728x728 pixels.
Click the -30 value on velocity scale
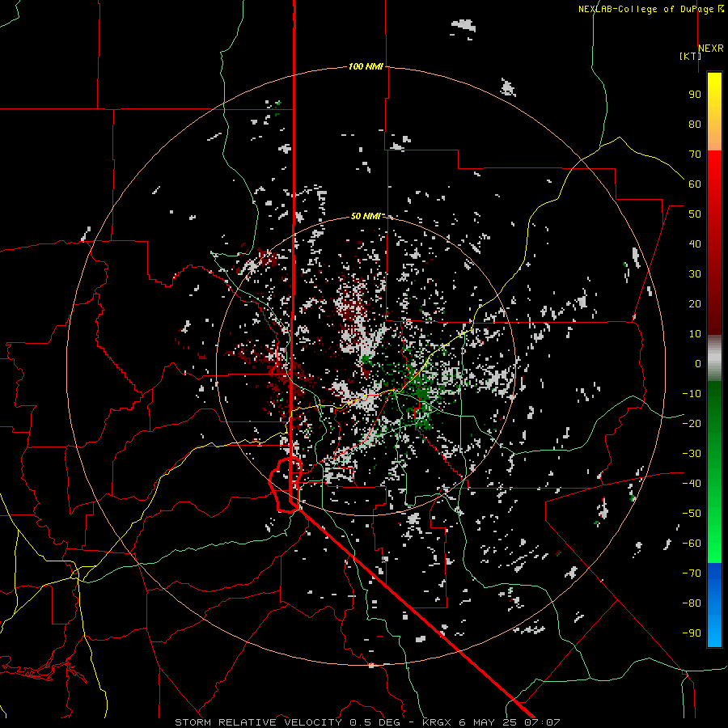692,454
